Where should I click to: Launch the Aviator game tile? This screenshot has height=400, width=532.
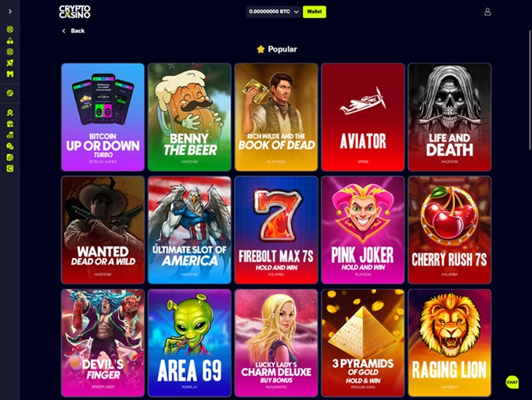[x=363, y=117]
